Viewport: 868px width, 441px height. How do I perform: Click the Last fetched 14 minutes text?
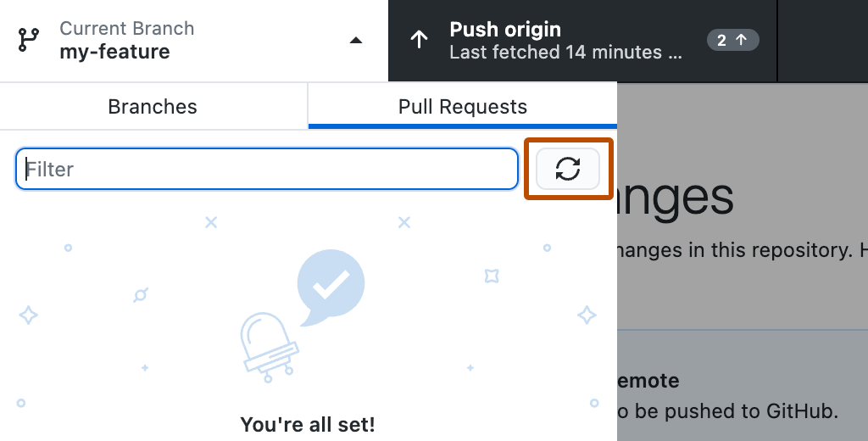565,52
